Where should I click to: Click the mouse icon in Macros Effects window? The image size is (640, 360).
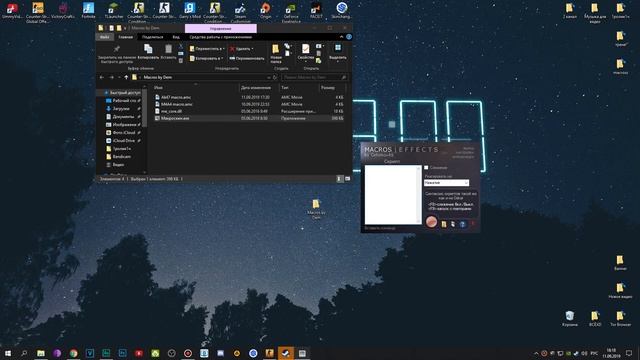pyautogui.click(x=453, y=224)
